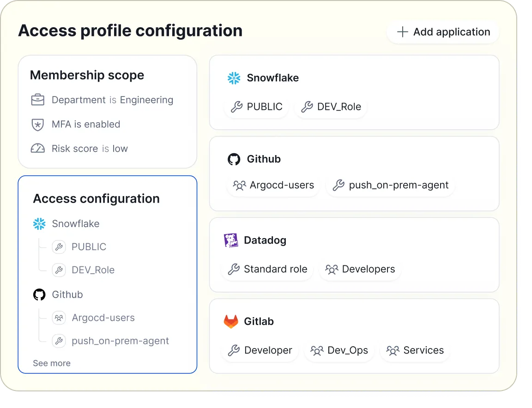
Task: Select the push_on-prem-agent chip in Github card
Action: click(390, 185)
